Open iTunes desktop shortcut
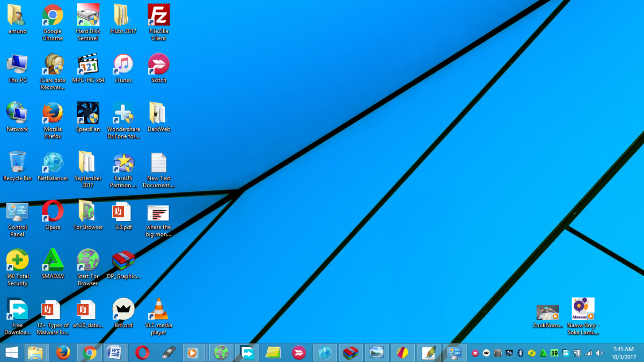This screenshot has height=362, width=644. (x=123, y=65)
